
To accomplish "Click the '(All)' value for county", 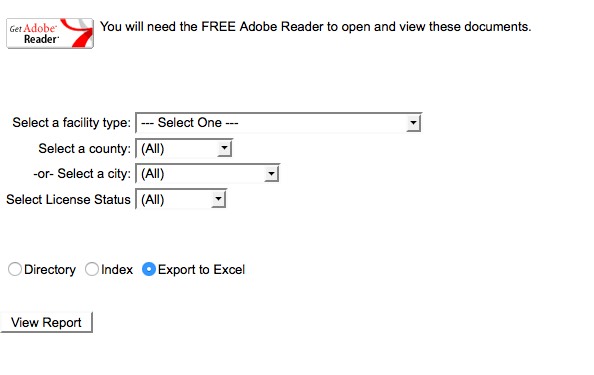I will click(x=153, y=148).
